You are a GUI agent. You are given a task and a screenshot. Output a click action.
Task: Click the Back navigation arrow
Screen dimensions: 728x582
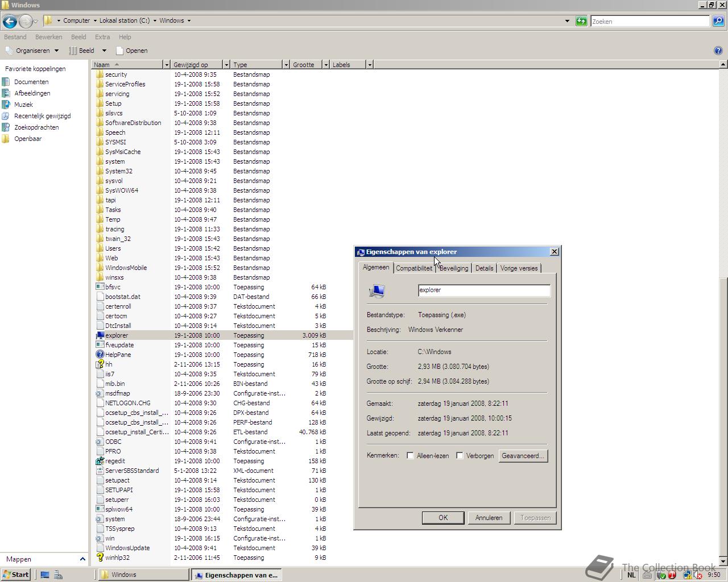pyautogui.click(x=10, y=21)
